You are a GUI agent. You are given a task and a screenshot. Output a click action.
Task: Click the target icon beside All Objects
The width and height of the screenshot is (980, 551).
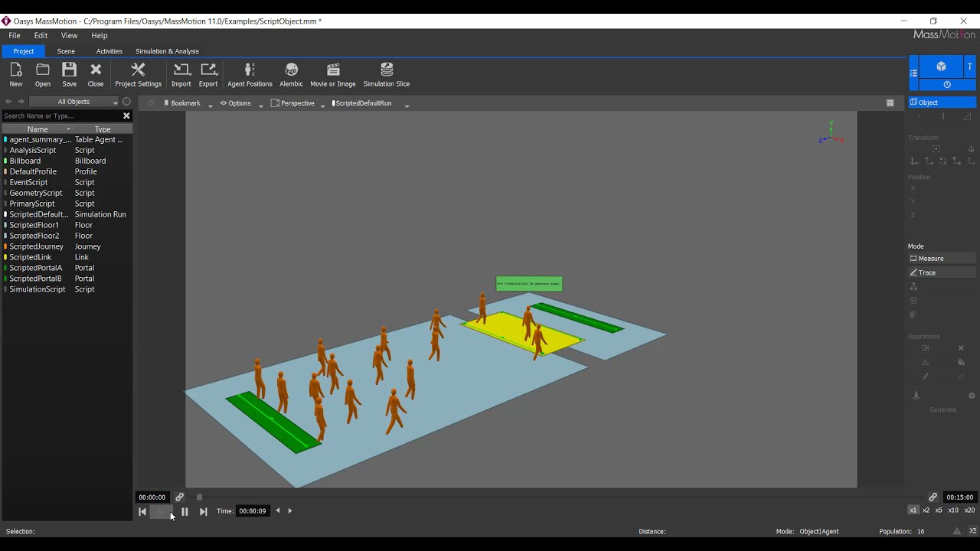[127, 102]
